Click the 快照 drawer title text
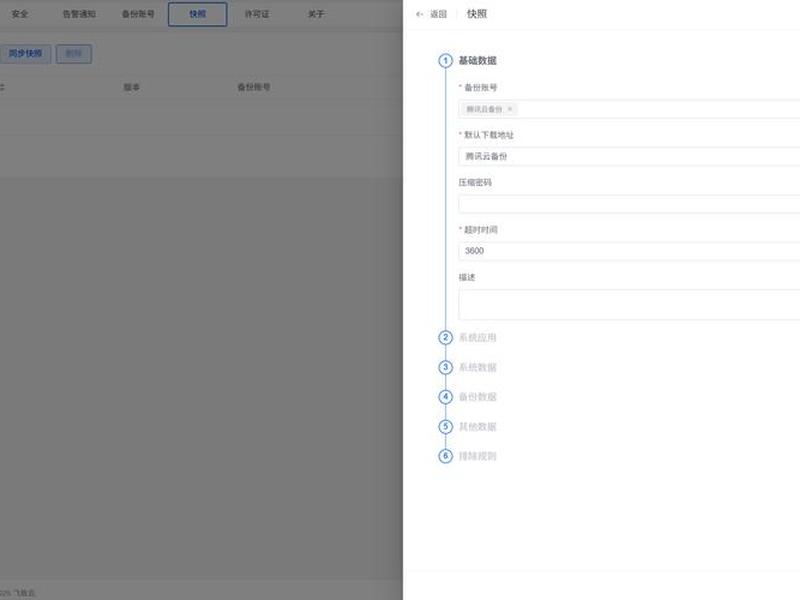Viewport: 800px width, 600px height. click(477, 14)
